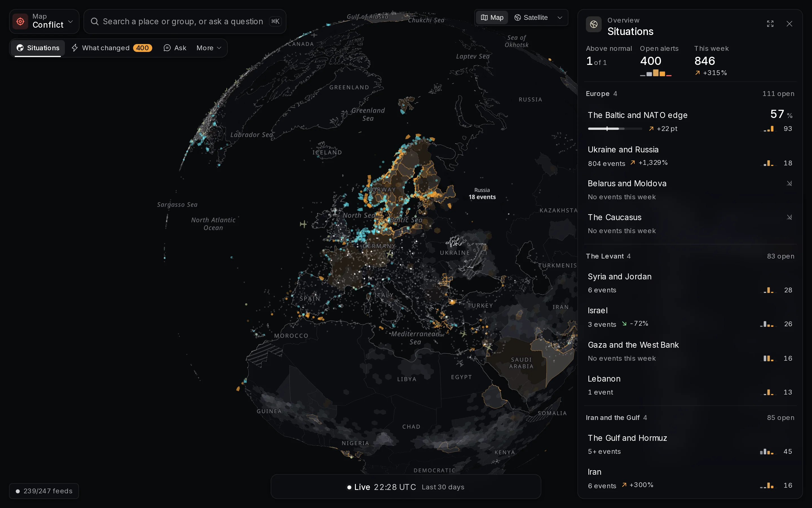Expand the More menu
This screenshot has height=508, width=812.
tap(209, 48)
